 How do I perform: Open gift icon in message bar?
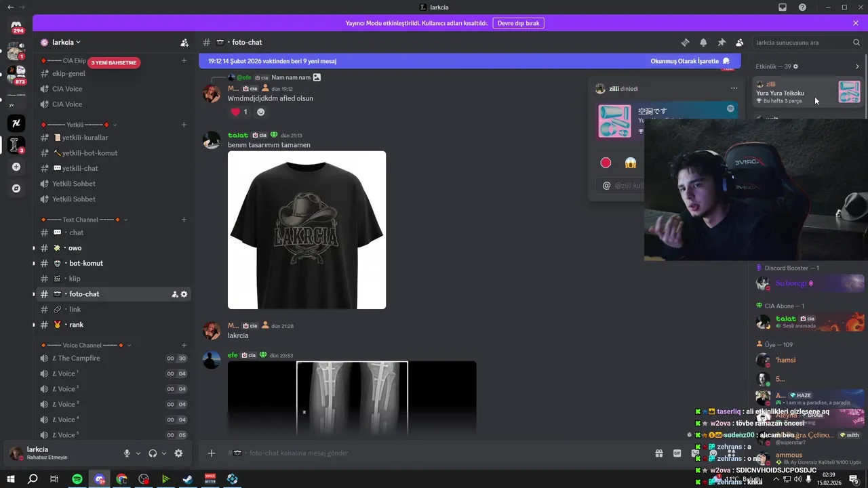tap(658, 453)
